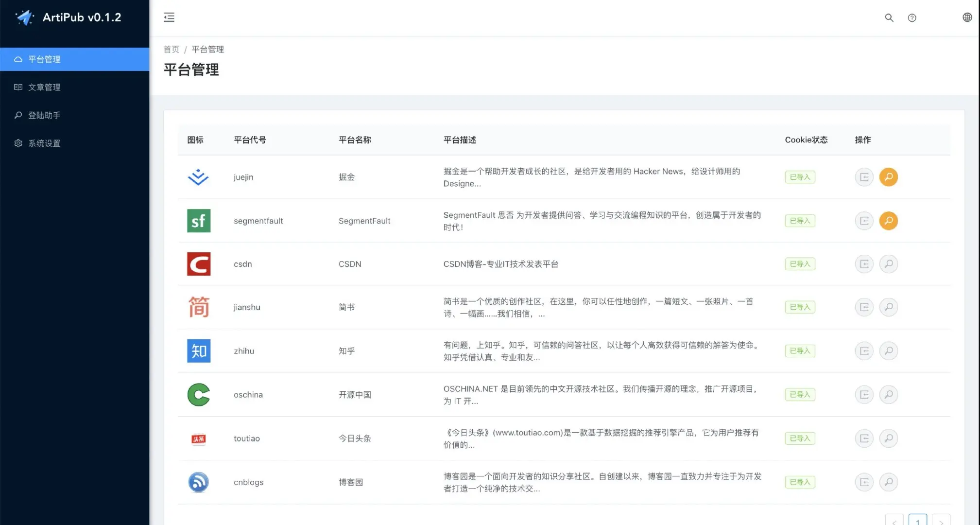980x525 pixels.
Task: Open the language globe icon
Action: coord(967,17)
